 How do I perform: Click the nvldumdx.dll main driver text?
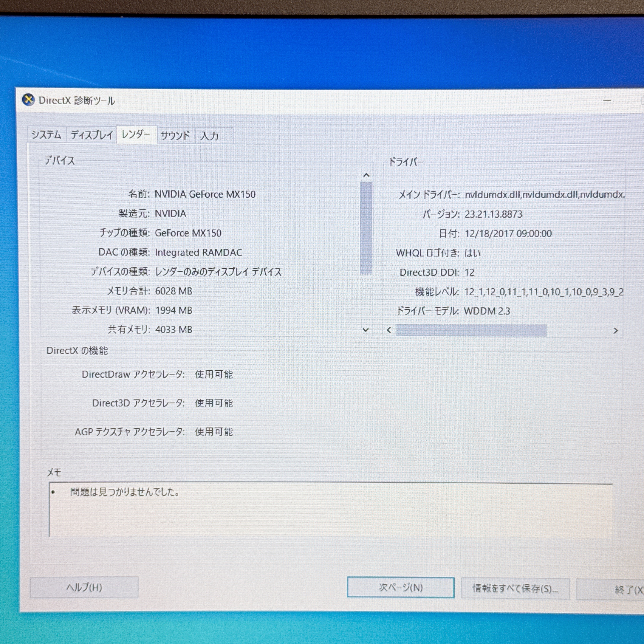pos(544,195)
